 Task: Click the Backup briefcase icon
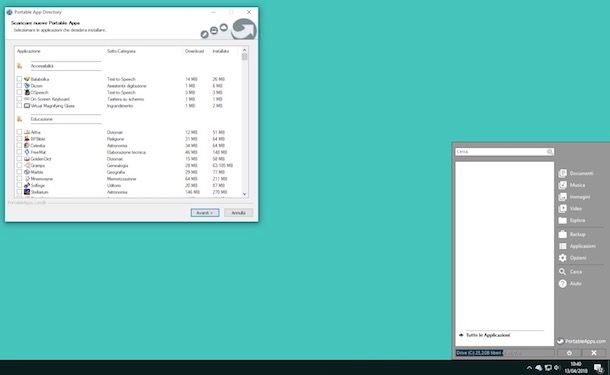[x=563, y=234]
